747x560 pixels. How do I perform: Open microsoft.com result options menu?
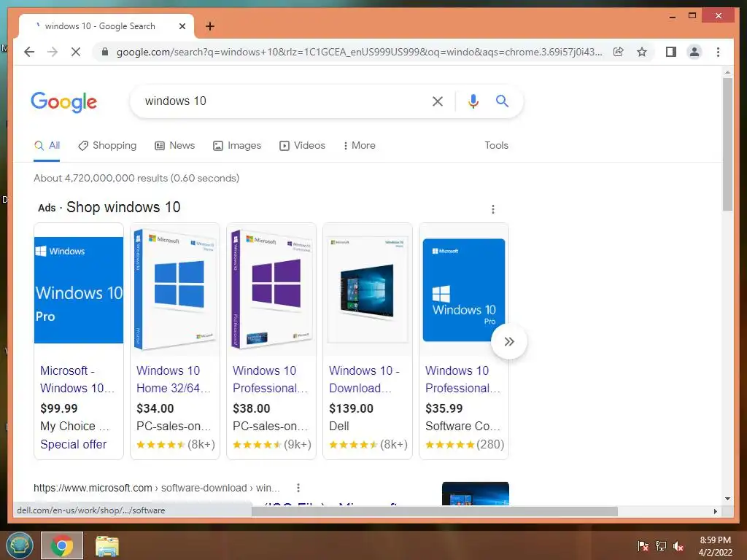298,488
